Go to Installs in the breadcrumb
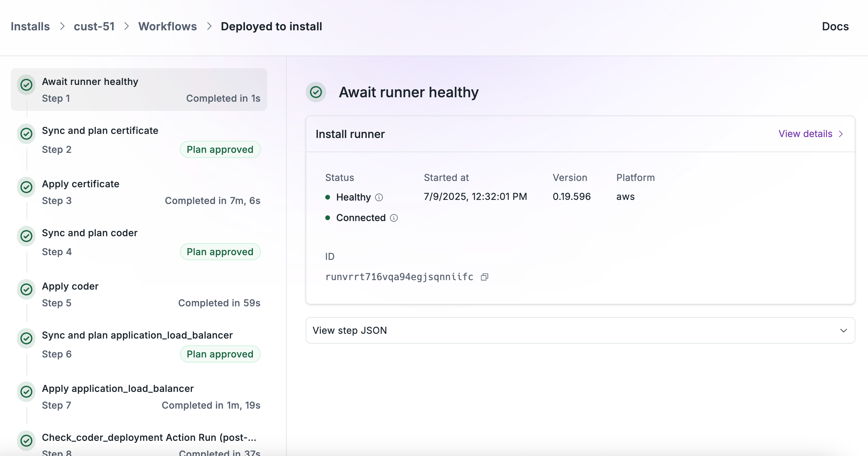This screenshot has height=456, width=868. point(30,26)
